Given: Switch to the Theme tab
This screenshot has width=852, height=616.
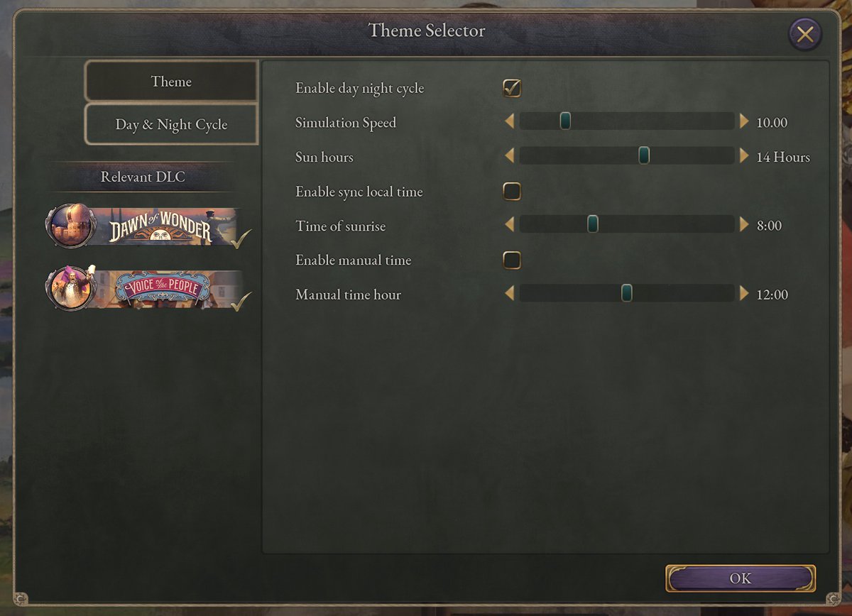Looking at the screenshot, I should (171, 82).
